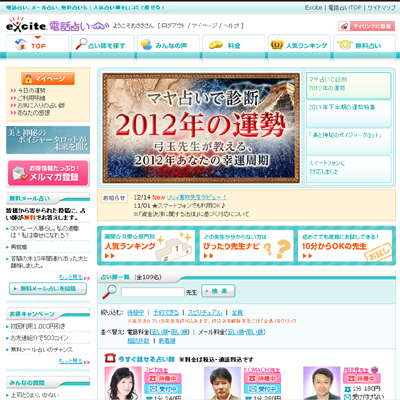Viewport: 400px width, 400px height.
Task: Open the みんなの声 tab
Action: pyautogui.click(x=168, y=45)
